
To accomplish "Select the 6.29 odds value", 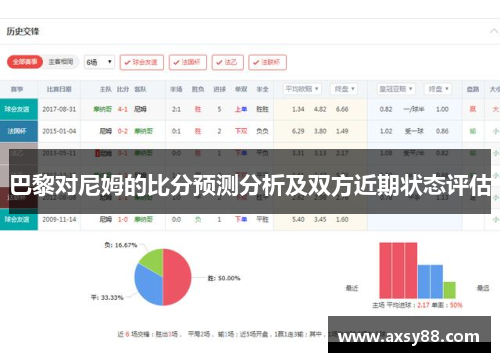I will coord(298,131).
